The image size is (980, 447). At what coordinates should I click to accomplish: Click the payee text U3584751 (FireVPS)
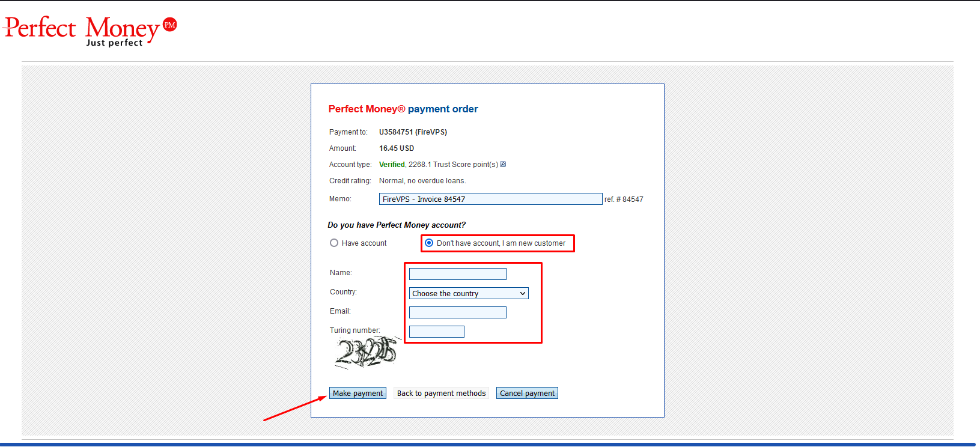[413, 132]
